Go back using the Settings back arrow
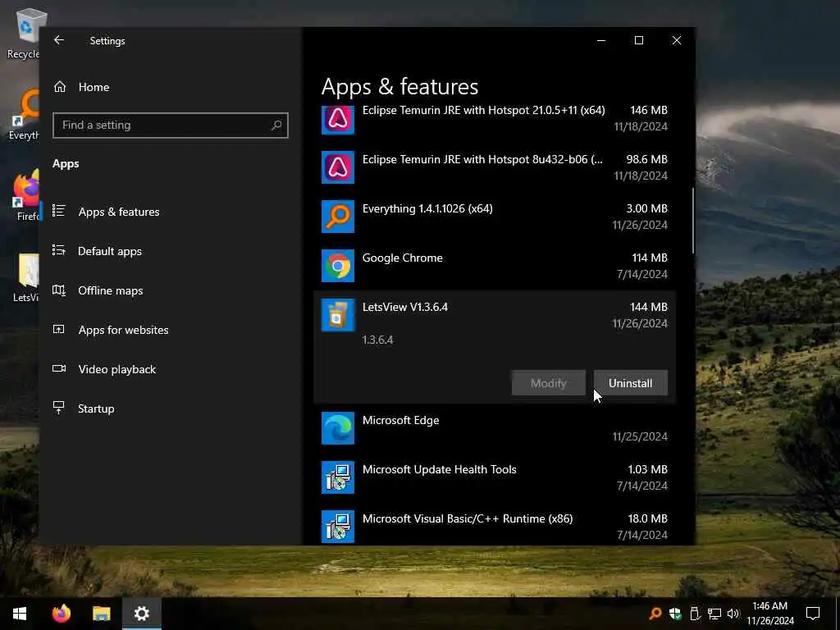 click(59, 40)
